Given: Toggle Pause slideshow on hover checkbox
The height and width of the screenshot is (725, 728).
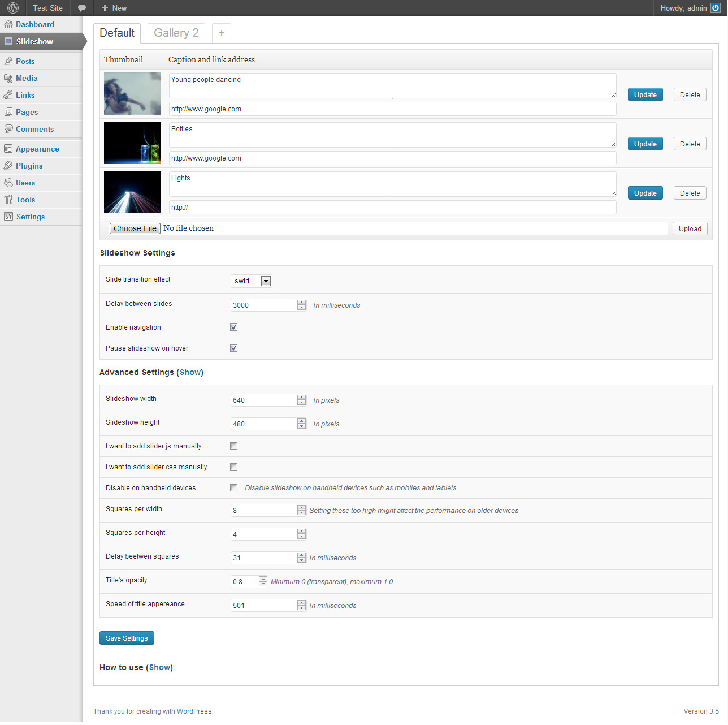Looking at the screenshot, I should (x=233, y=348).
